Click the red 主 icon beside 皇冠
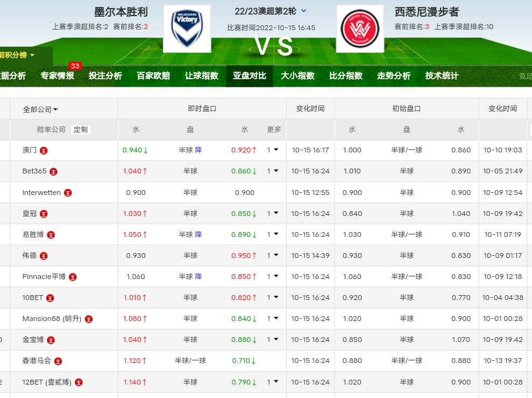 pyautogui.click(x=44, y=214)
